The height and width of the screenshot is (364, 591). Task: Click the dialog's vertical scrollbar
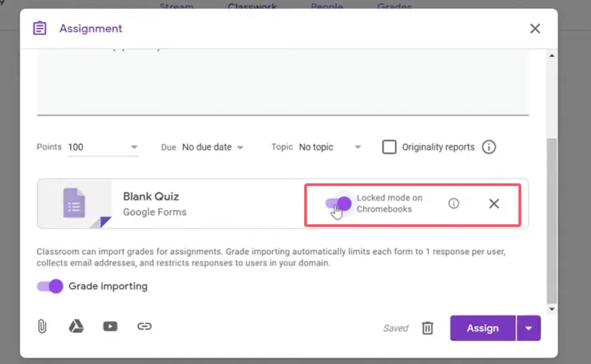[552, 222]
